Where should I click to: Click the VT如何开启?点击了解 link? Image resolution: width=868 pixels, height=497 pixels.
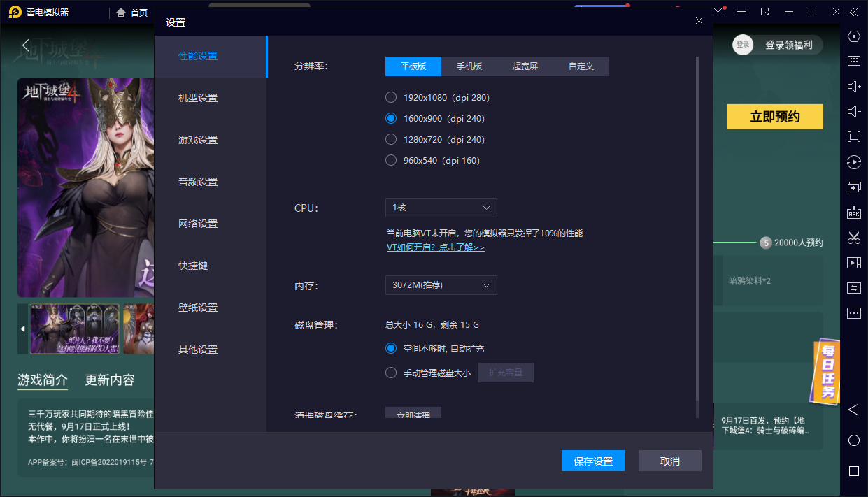436,247
